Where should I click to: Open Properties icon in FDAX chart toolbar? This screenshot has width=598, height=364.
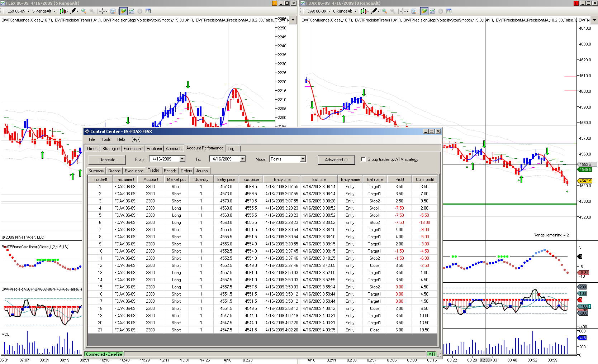point(449,11)
